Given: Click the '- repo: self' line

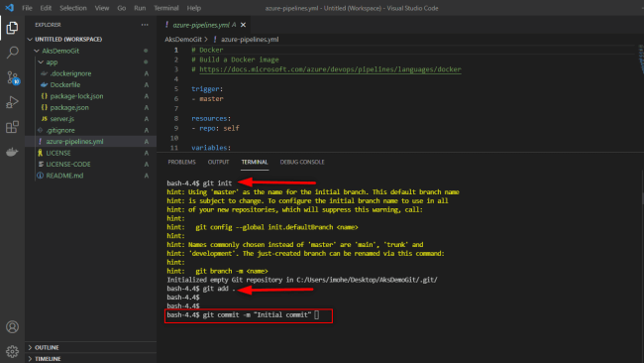Looking at the screenshot, I should (x=215, y=128).
